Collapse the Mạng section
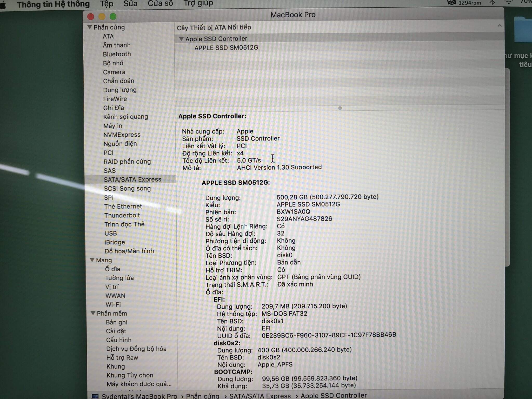532x399 pixels. [x=92, y=260]
